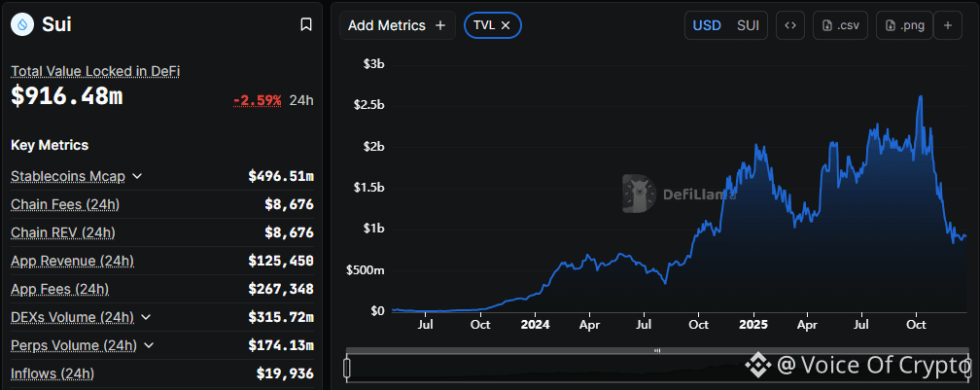Image resolution: width=980 pixels, height=390 pixels.
Task: Click the Sui droplet logo icon
Action: point(22,25)
